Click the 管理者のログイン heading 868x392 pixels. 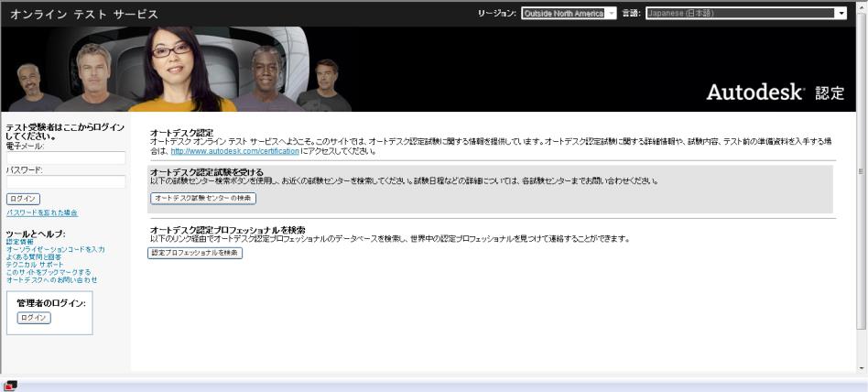(51, 303)
